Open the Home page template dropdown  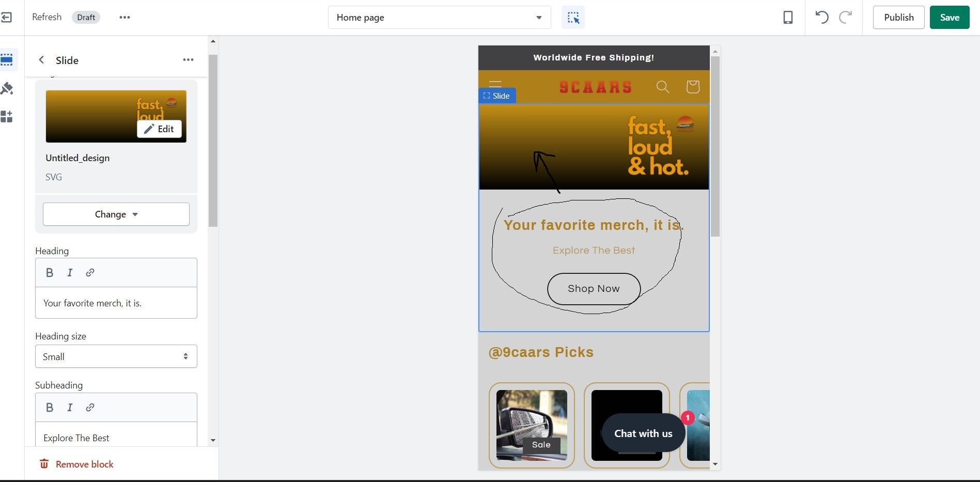tap(439, 18)
